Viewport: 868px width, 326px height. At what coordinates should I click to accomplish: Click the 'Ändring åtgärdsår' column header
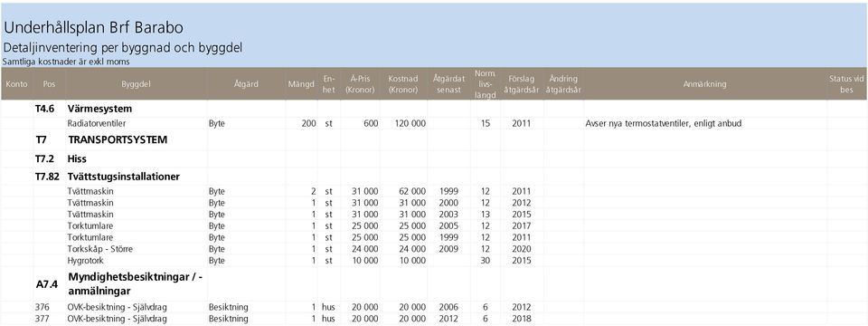[563, 83]
